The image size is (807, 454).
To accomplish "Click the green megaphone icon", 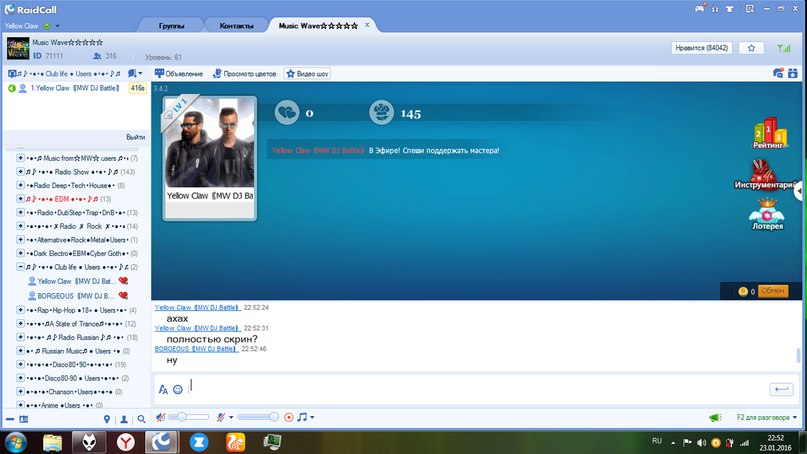I will click(715, 417).
